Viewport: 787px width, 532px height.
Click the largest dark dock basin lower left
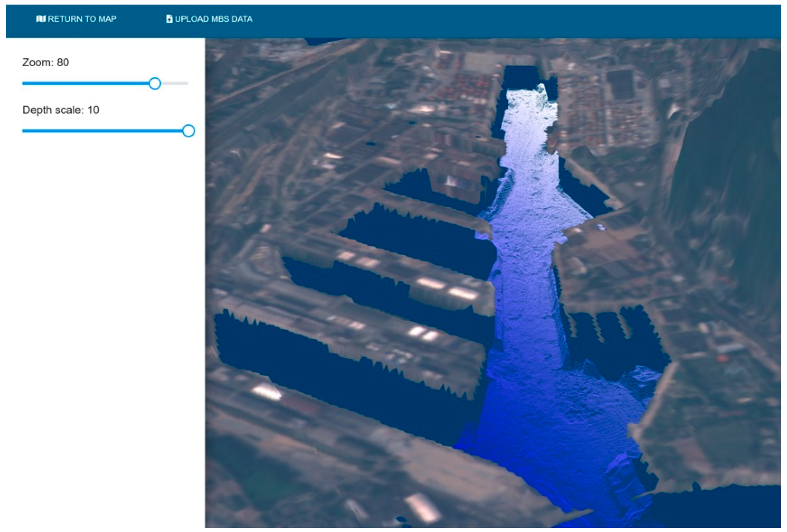tap(339, 382)
